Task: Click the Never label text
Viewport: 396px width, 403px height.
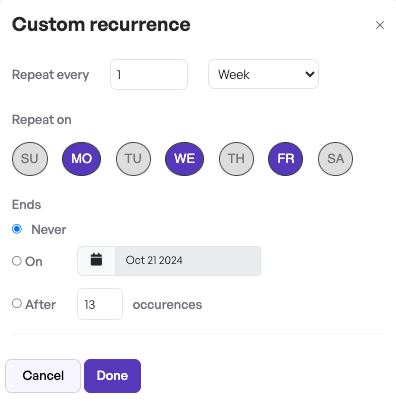Action: pos(49,230)
